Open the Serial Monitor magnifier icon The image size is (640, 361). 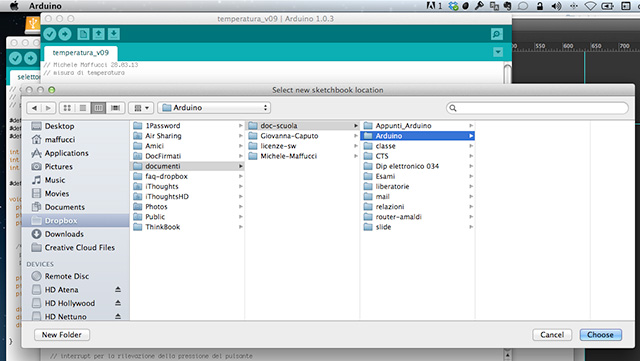click(x=497, y=34)
